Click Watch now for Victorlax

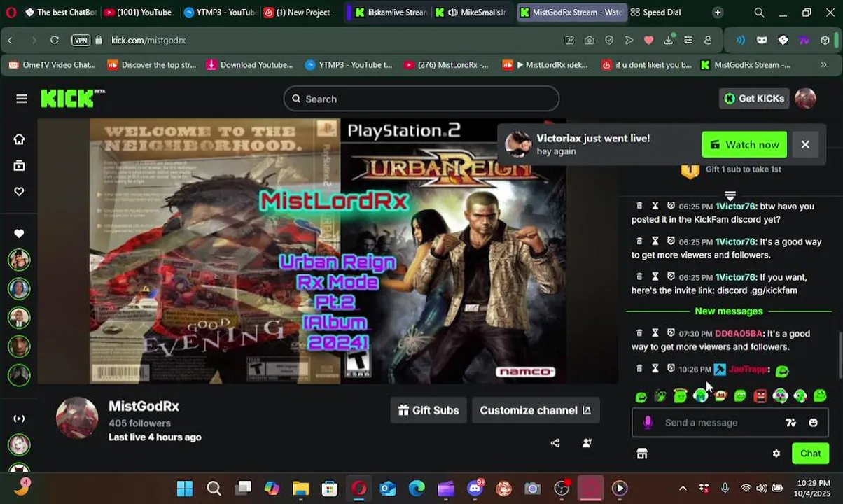(x=744, y=145)
